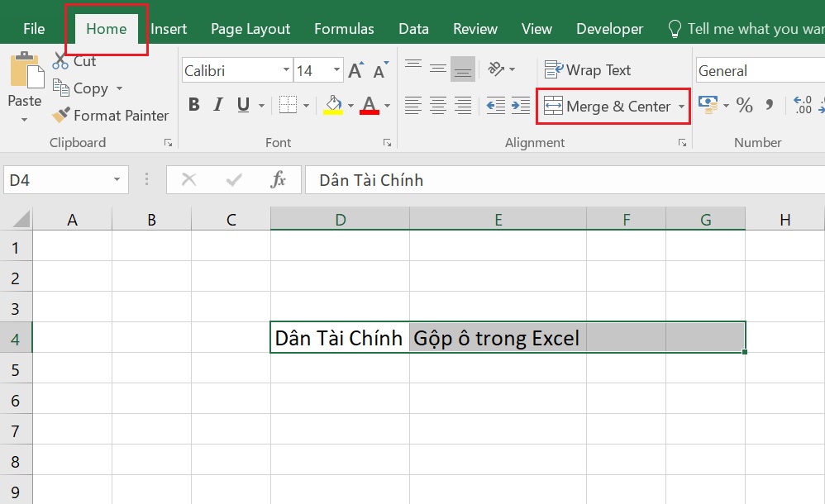
Task: Apply the red font color A
Action: point(370,105)
